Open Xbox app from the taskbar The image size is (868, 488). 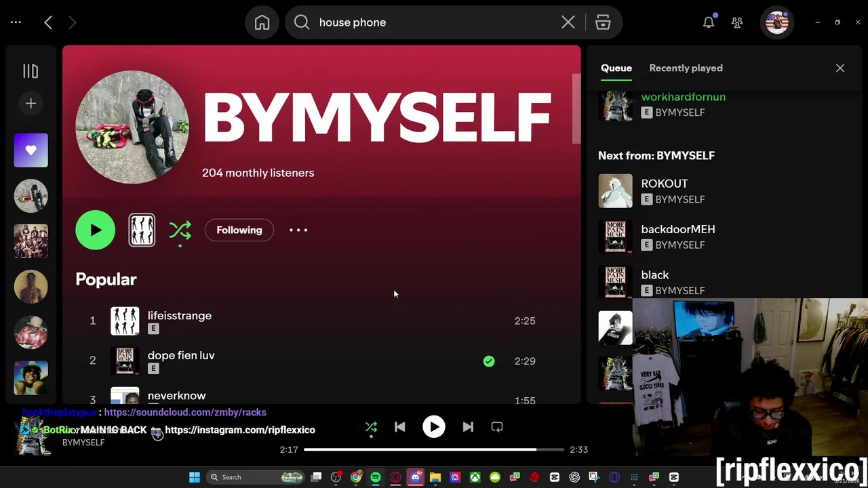tap(475, 477)
